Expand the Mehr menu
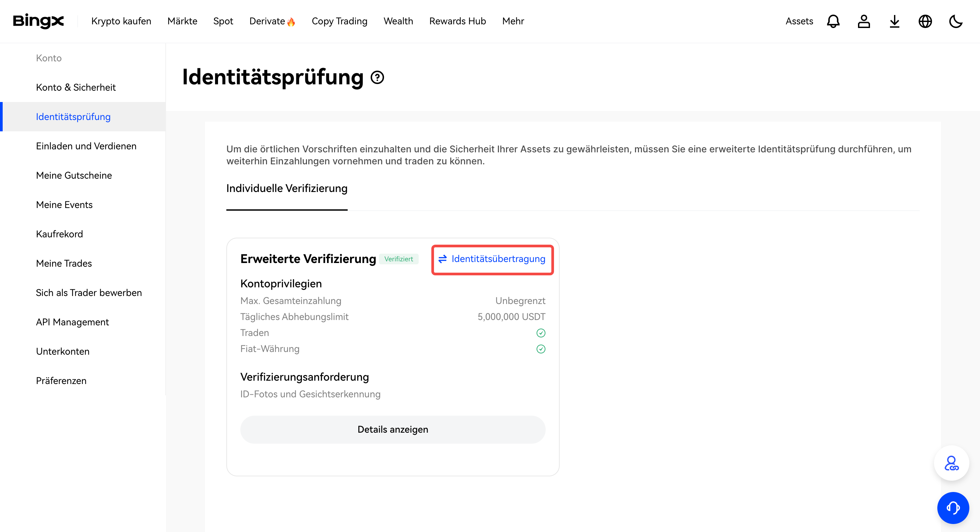The height and width of the screenshot is (532, 980). (513, 21)
